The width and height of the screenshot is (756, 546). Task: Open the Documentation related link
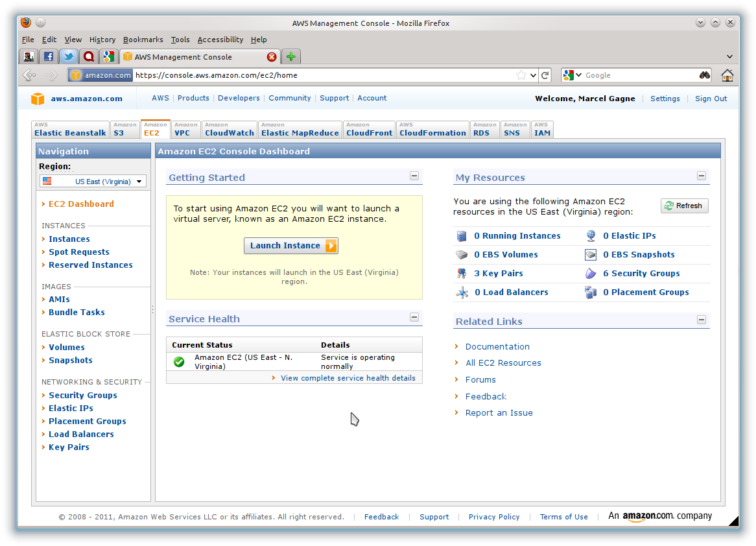[497, 347]
